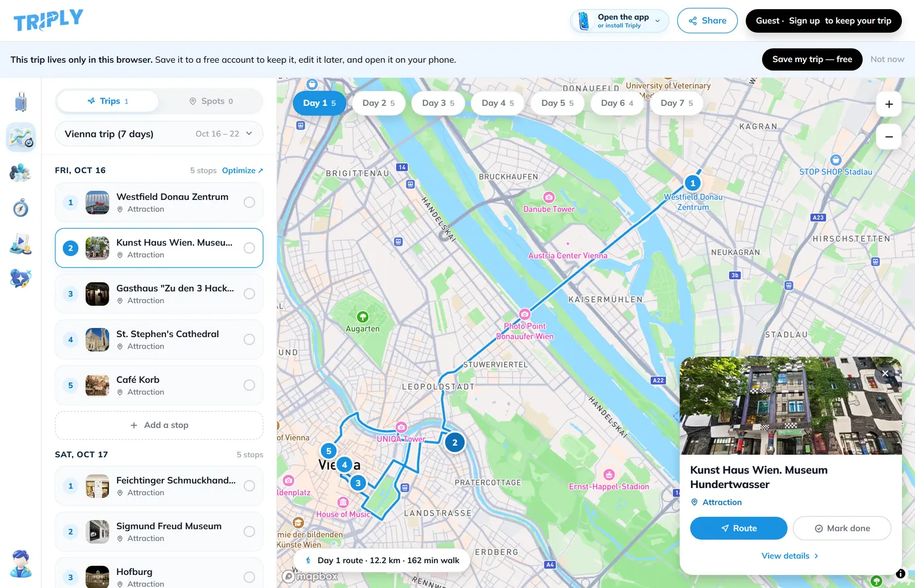Viewport: 915px width, 588px height.
Task: Zoom in the map with plus button
Action: [889, 104]
